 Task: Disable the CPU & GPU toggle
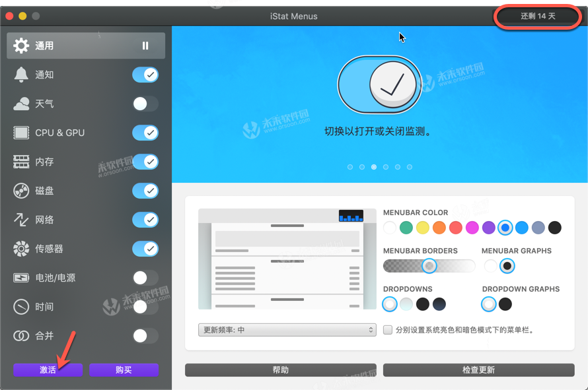click(145, 133)
